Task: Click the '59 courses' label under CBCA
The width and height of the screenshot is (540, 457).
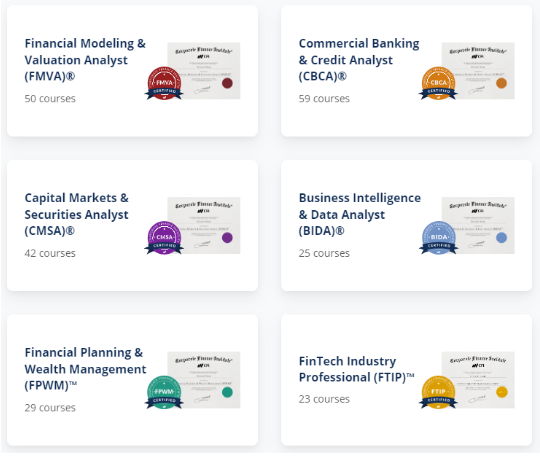Action: [x=324, y=99]
